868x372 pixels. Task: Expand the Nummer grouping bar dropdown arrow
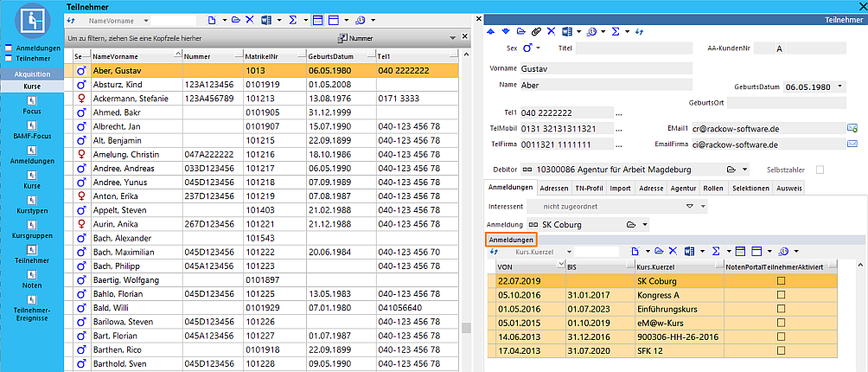[x=452, y=39]
